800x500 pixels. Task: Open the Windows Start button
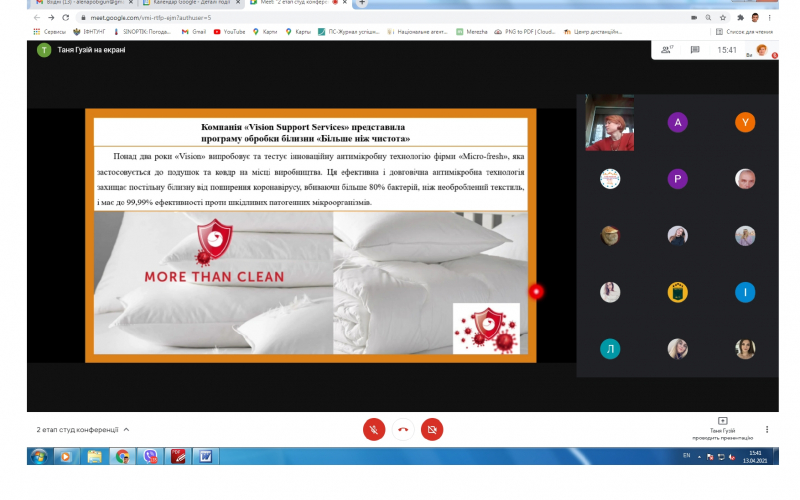coord(39,456)
